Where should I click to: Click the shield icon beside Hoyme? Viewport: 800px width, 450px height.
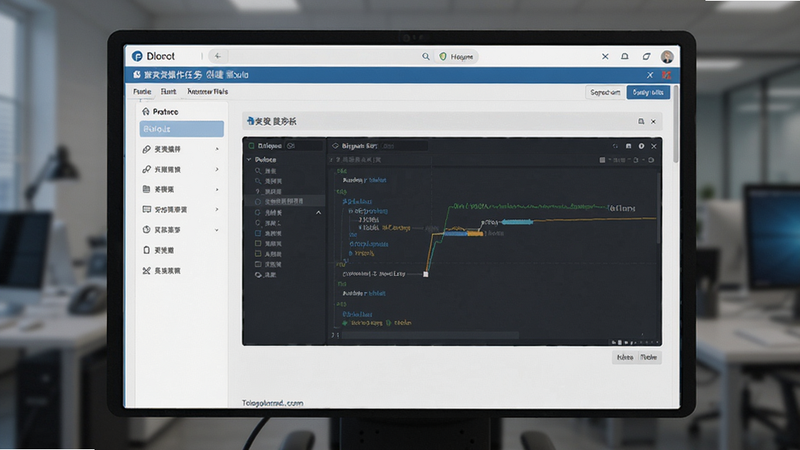443,57
